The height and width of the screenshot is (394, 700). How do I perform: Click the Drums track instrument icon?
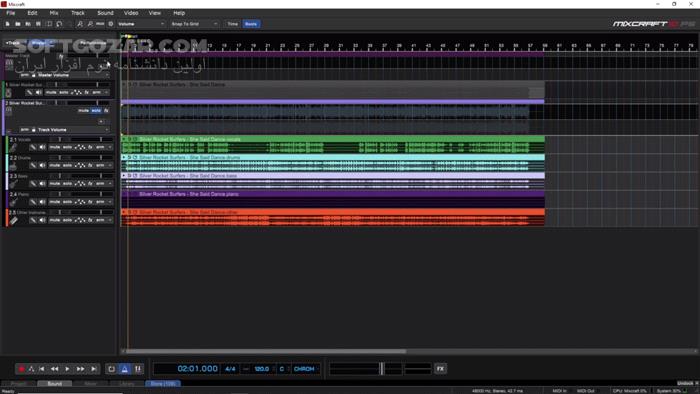click(13, 166)
